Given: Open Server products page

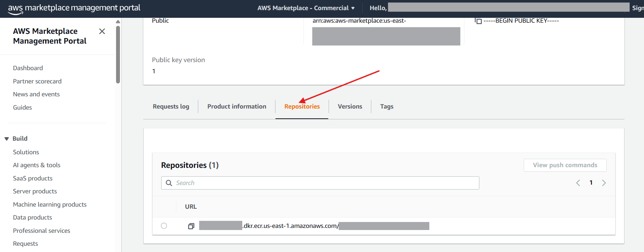Looking at the screenshot, I should (35, 191).
